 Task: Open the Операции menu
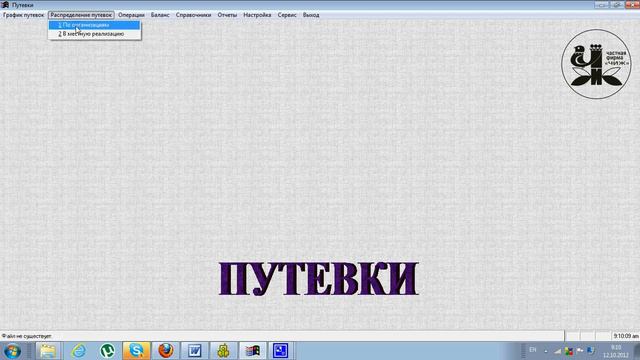coord(131,15)
